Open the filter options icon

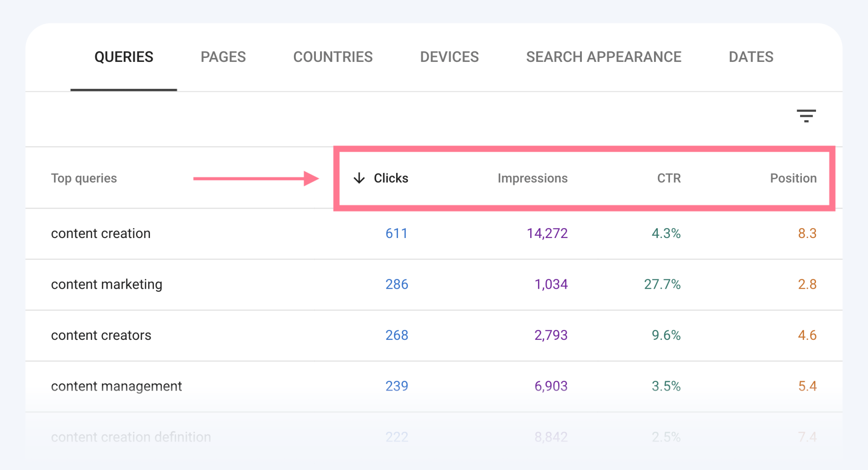807,116
